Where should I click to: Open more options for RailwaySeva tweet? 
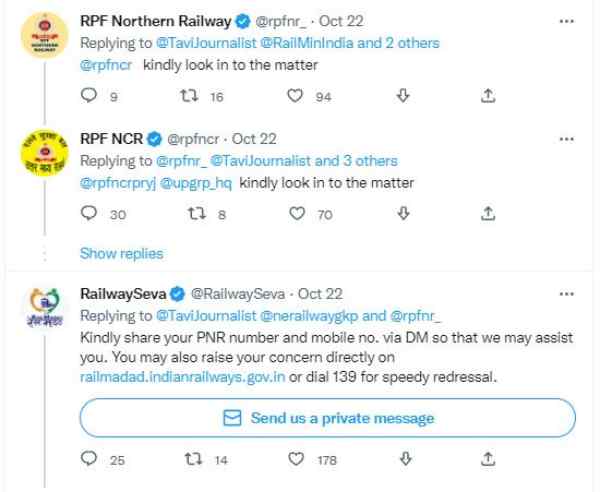click(x=568, y=293)
